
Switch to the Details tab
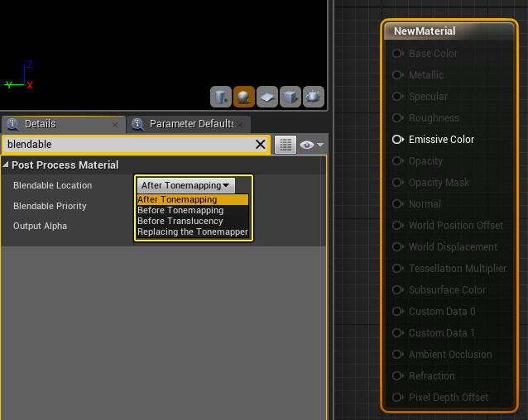(x=40, y=124)
